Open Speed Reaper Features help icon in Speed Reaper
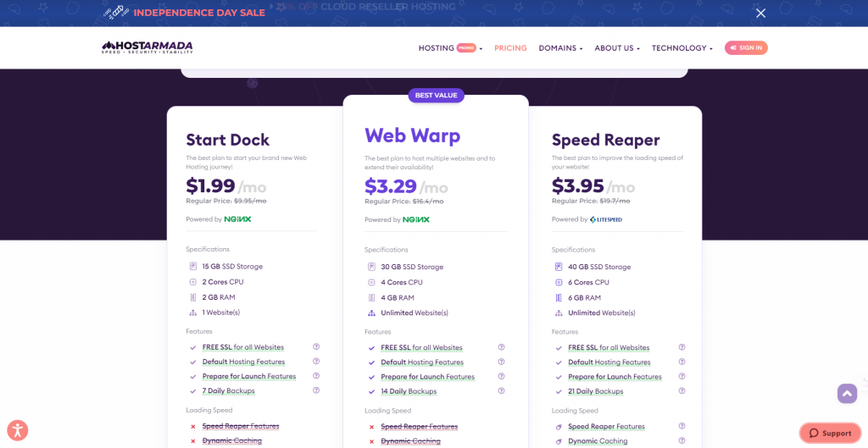Viewport: 868px width, 448px height. click(682, 426)
